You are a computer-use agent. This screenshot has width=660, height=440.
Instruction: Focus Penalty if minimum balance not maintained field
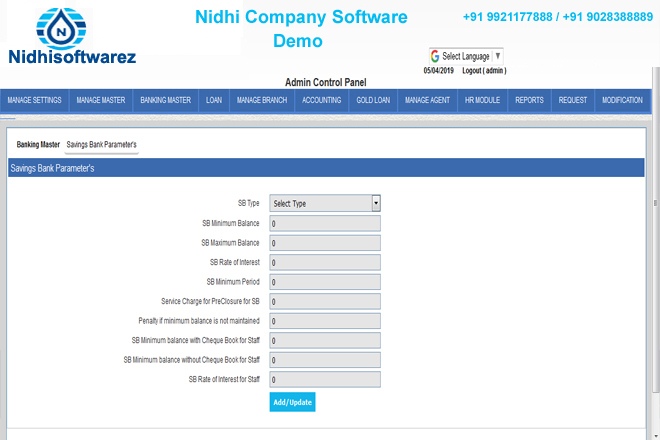(x=325, y=321)
